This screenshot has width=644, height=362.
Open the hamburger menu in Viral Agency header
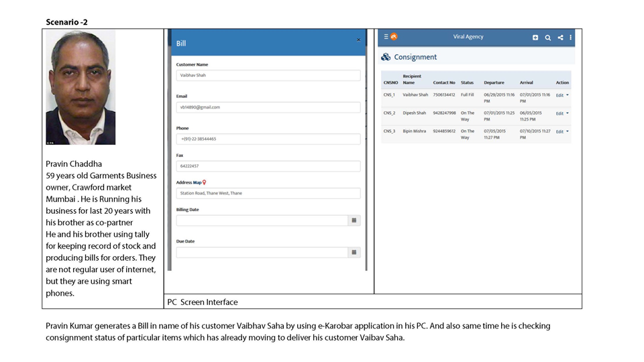pos(386,37)
